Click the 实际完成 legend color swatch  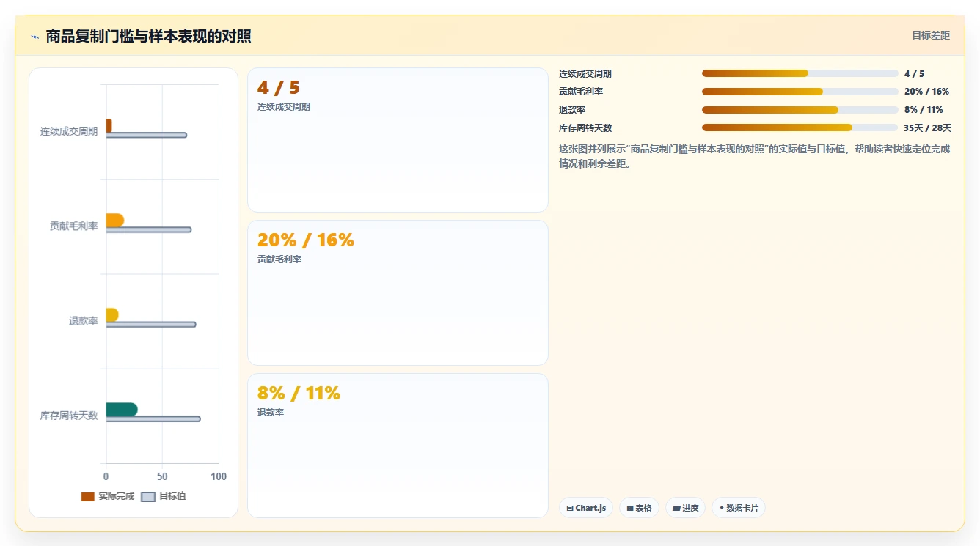pyautogui.click(x=87, y=497)
